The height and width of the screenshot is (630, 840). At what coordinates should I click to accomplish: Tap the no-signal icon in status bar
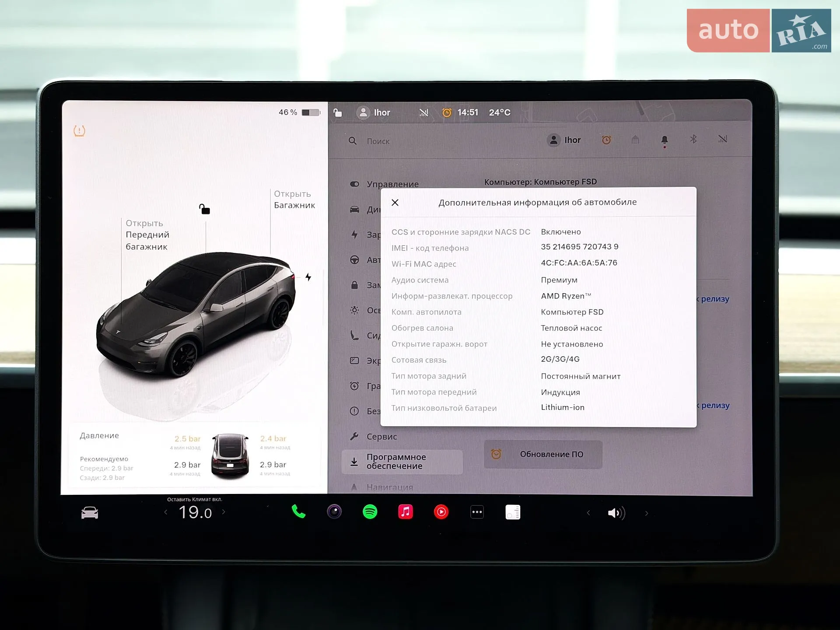pos(423,112)
